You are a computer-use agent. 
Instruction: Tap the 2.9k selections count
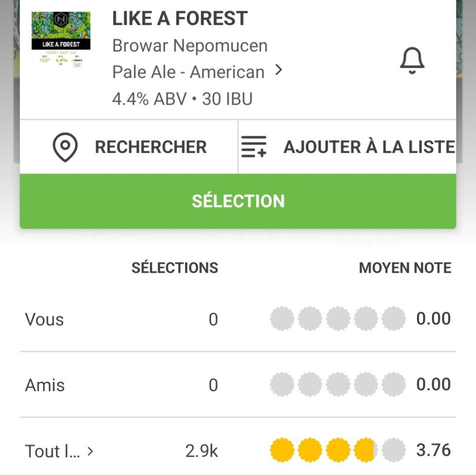tap(201, 451)
